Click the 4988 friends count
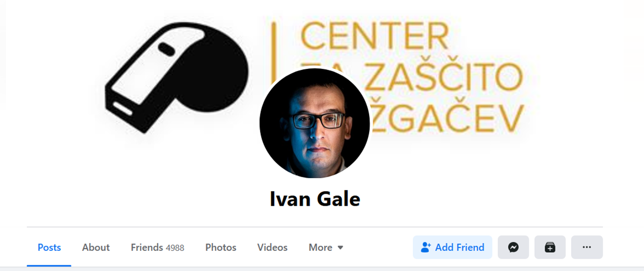 point(175,248)
